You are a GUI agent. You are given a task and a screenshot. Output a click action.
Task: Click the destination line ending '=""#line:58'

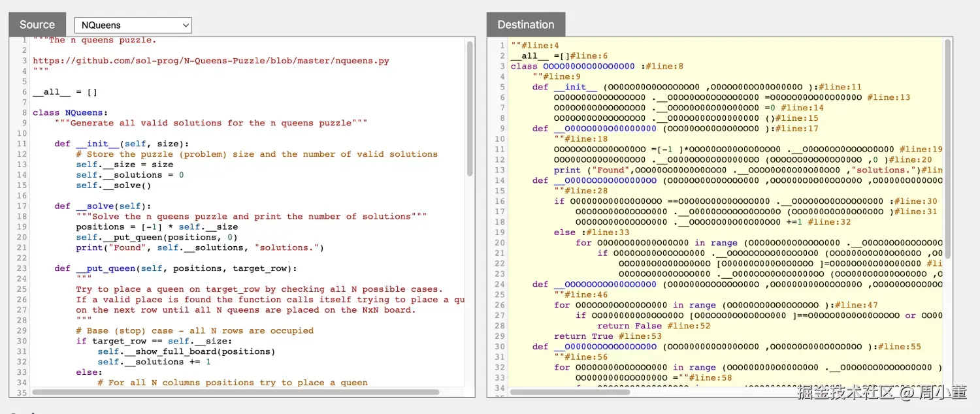point(653,377)
